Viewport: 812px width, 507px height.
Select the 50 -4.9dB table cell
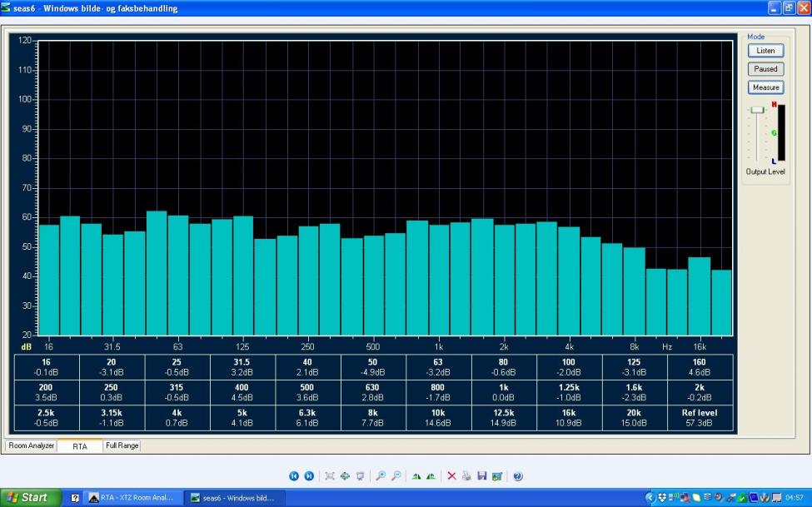coord(372,367)
